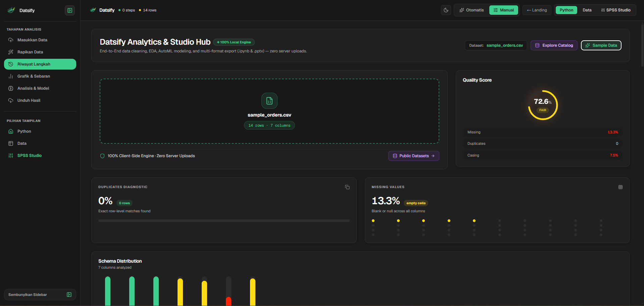This screenshot has width=644, height=306.
Task: Click the copy icon in Duplicates Diagnostic card
Action: click(x=347, y=187)
